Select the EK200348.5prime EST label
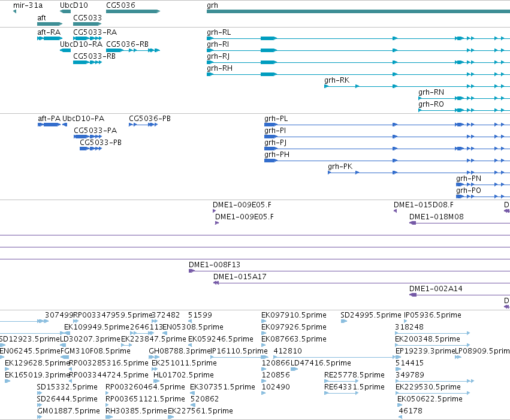The width and height of the screenshot is (510, 420). click(428, 339)
